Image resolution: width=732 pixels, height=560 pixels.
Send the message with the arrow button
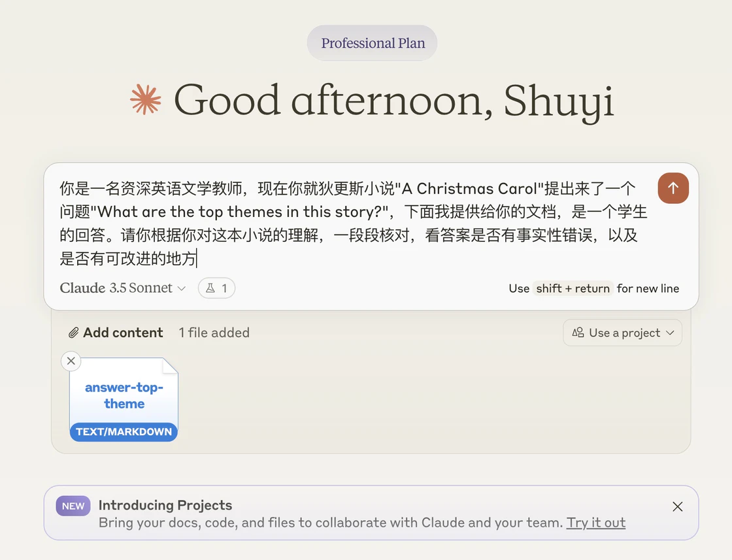[x=673, y=188]
